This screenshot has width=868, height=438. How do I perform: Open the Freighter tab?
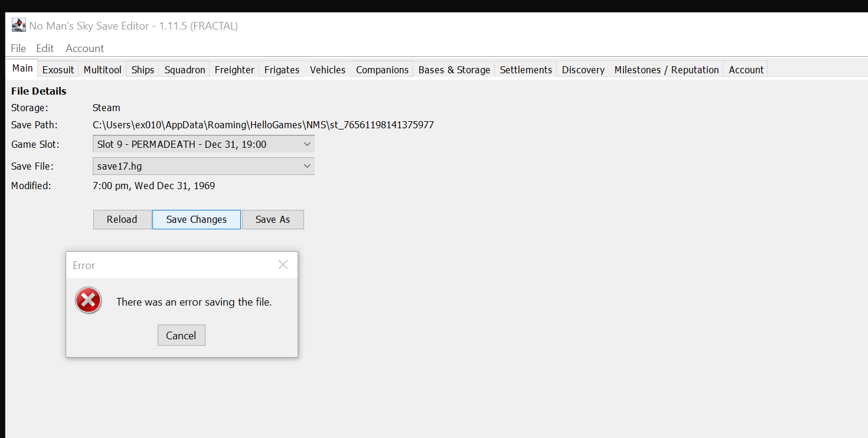point(234,69)
